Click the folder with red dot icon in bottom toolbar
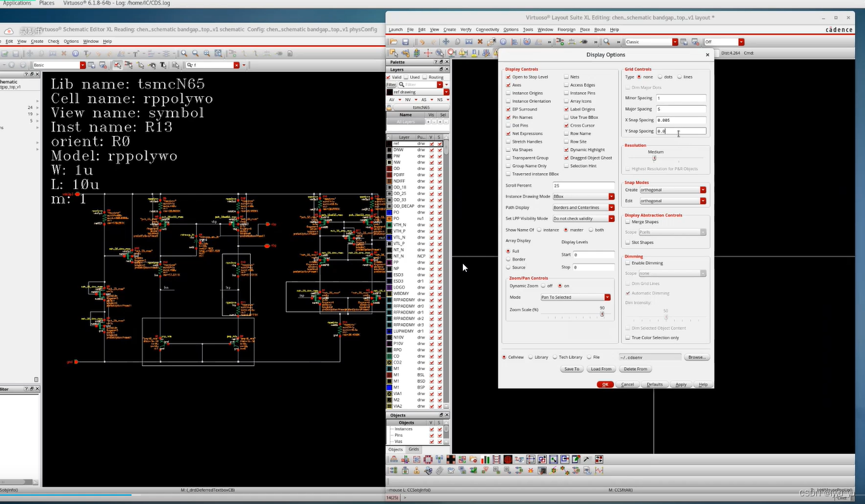Image resolution: width=865 pixels, height=504 pixels. click(473, 459)
